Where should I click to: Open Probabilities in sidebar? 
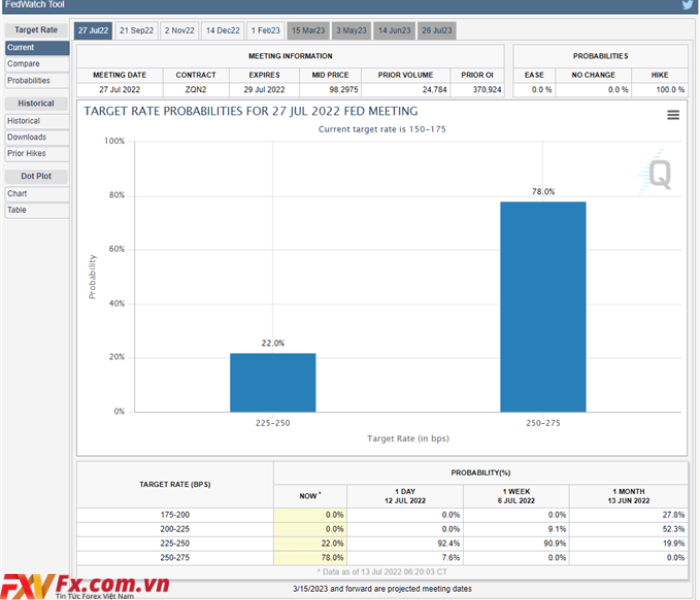point(37,80)
